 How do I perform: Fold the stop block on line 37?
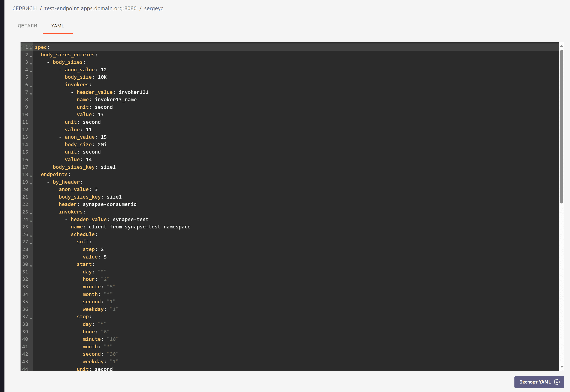coord(31,318)
